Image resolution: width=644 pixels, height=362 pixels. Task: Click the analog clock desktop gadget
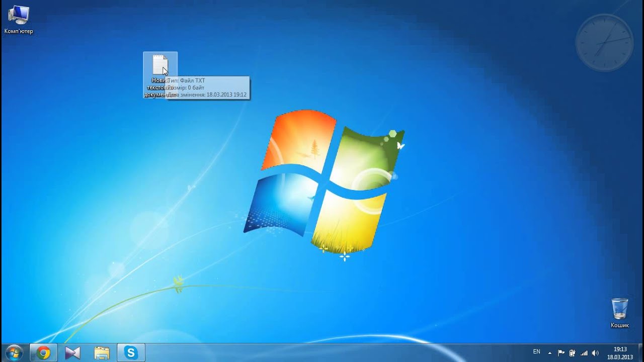point(604,42)
